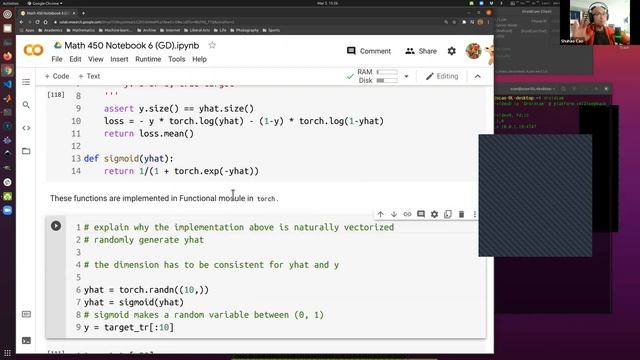The height and width of the screenshot is (360, 640).
Task: Go to Colab home logo
Action: [x=33, y=50]
